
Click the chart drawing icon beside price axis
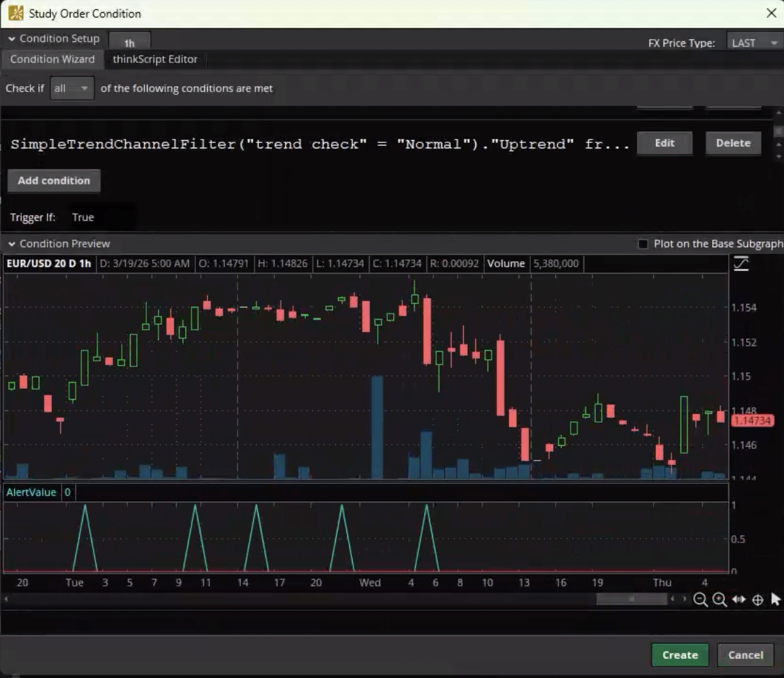(x=741, y=263)
